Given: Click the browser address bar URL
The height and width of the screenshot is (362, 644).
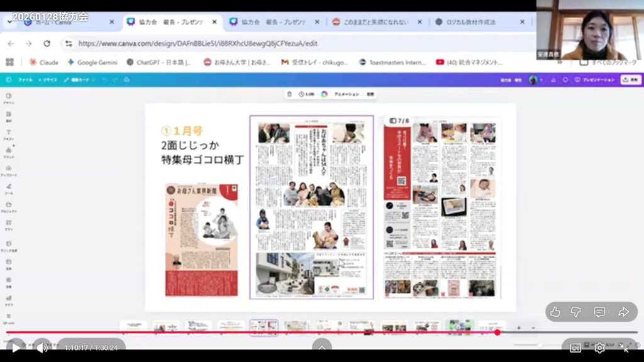Looking at the screenshot, I should tap(197, 43).
